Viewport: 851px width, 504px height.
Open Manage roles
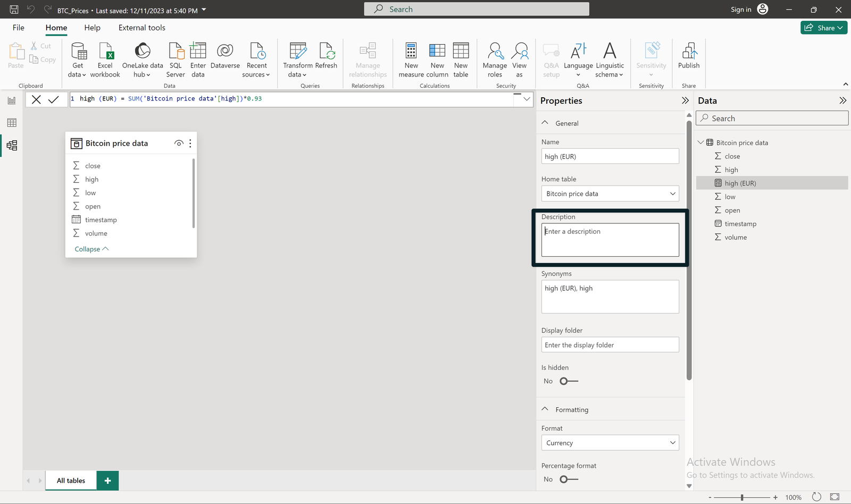click(495, 58)
